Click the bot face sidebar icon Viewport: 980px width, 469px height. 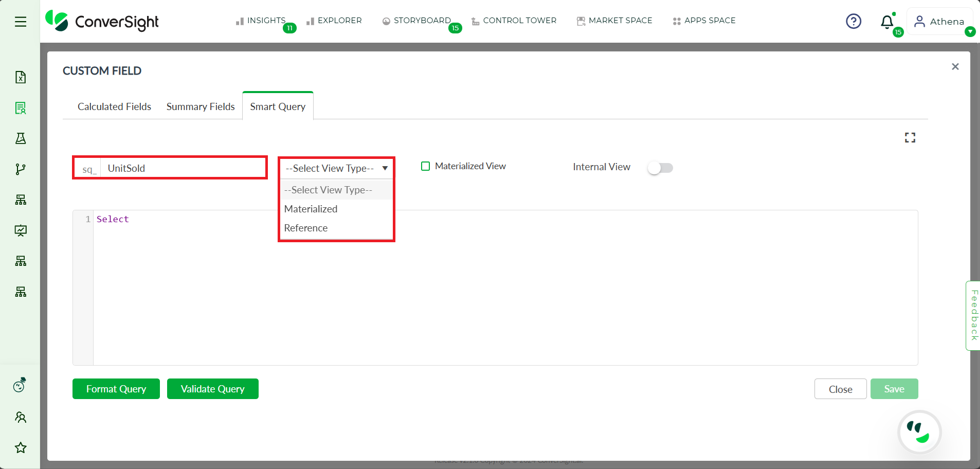pos(20,385)
